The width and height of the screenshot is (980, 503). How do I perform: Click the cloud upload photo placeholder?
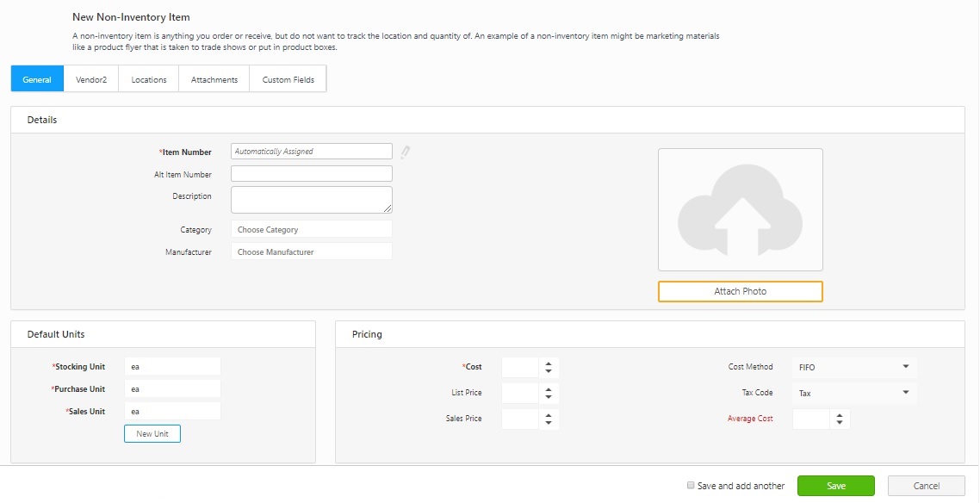pos(740,210)
